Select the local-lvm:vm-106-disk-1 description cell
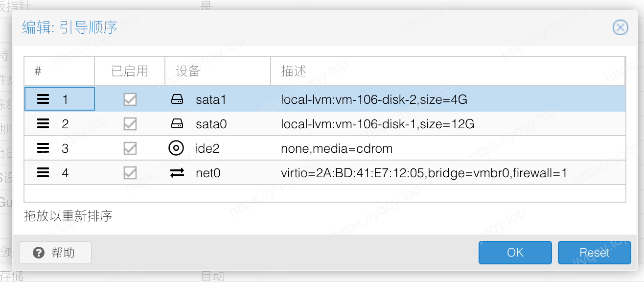 (x=377, y=124)
